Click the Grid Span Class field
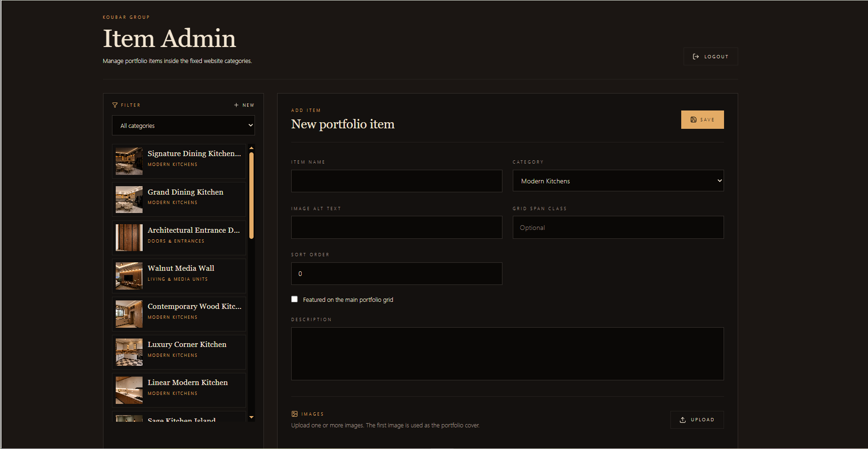 (618, 228)
